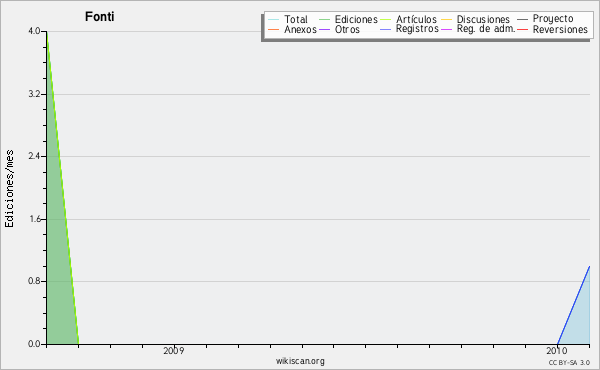Select the 'Reg. de adm.' legend entry

click(x=486, y=29)
